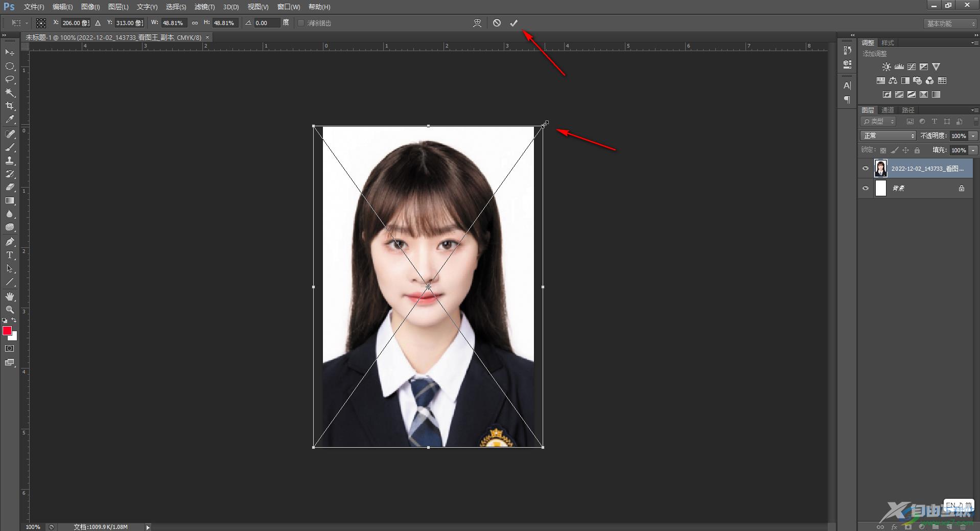Viewport: 980px width, 531px height.
Task: Select the Elliptical Marquee tool
Action: click(10, 66)
